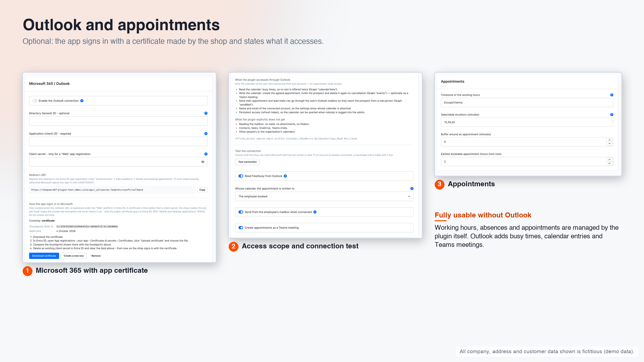Open help icon for Directory (tenant) ID
Image resolution: width=644 pixels, height=362 pixels.
point(206,113)
